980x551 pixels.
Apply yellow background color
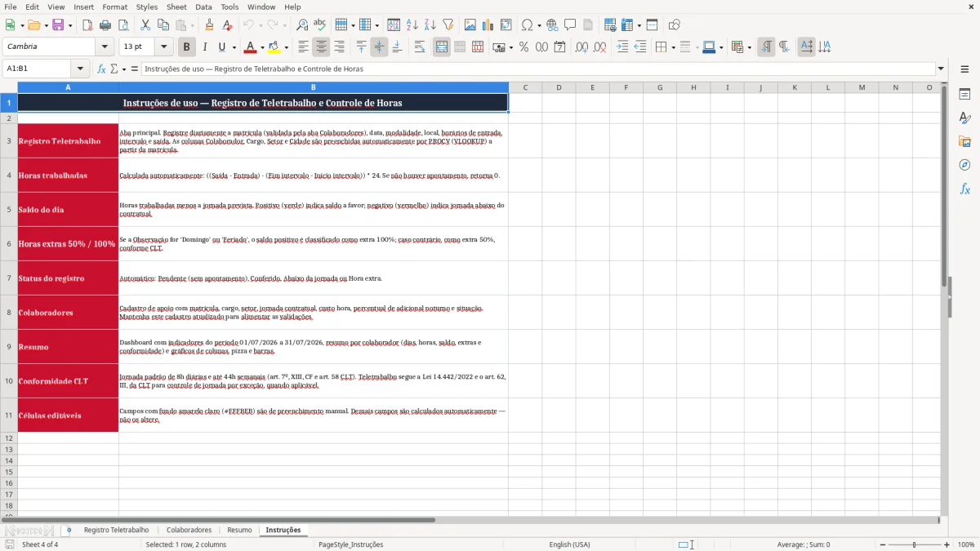point(275,47)
